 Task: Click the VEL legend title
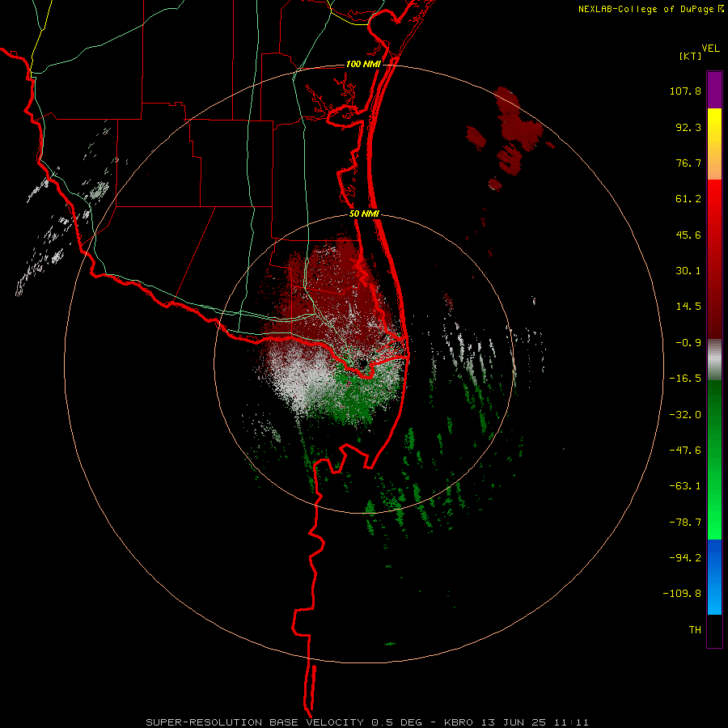point(711,48)
